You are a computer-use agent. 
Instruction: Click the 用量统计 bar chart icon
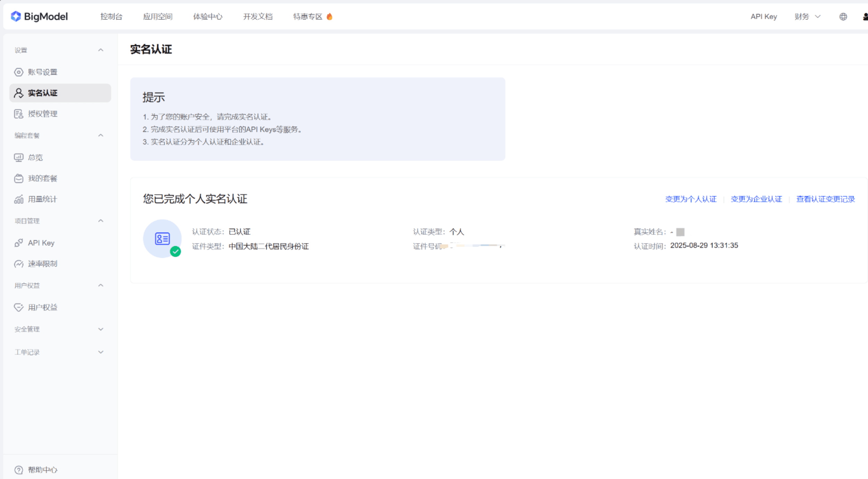19,199
